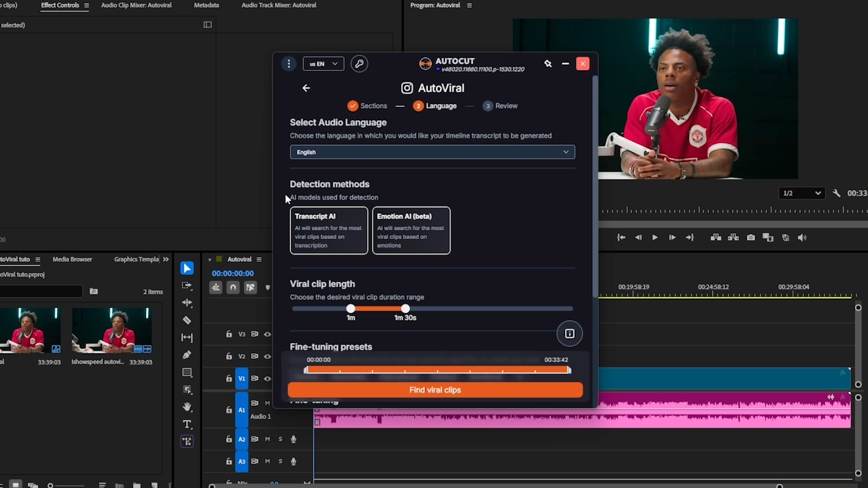Click the Find viral clips button
Image resolution: width=868 pixels, height=488 pixels.
click(x=435, y=390)
